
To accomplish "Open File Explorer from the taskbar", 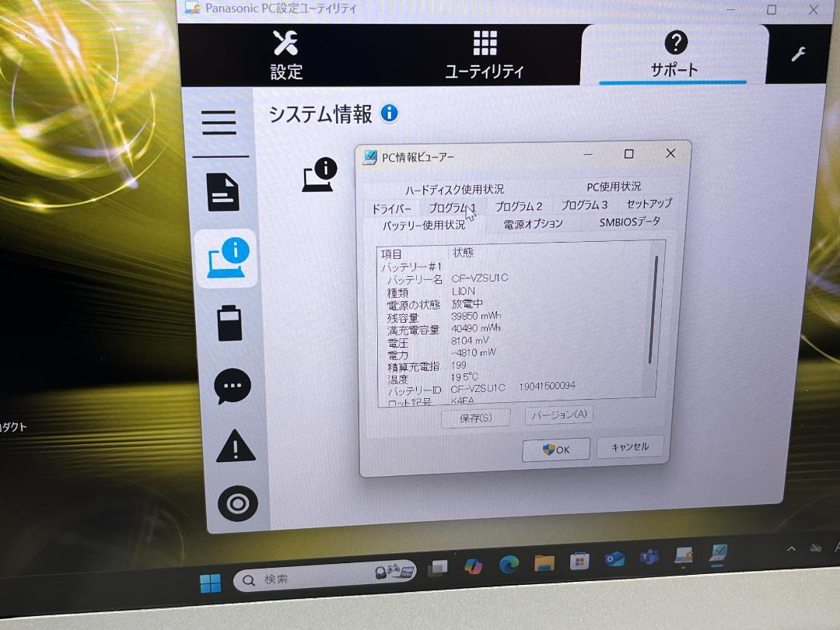I will click(x=544, y=562).
